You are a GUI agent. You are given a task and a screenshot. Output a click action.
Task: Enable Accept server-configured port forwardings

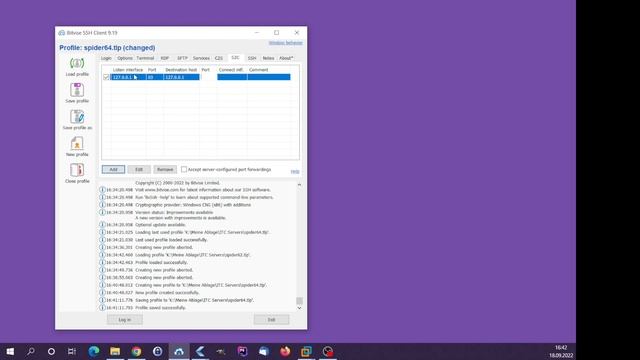point(184,169)
